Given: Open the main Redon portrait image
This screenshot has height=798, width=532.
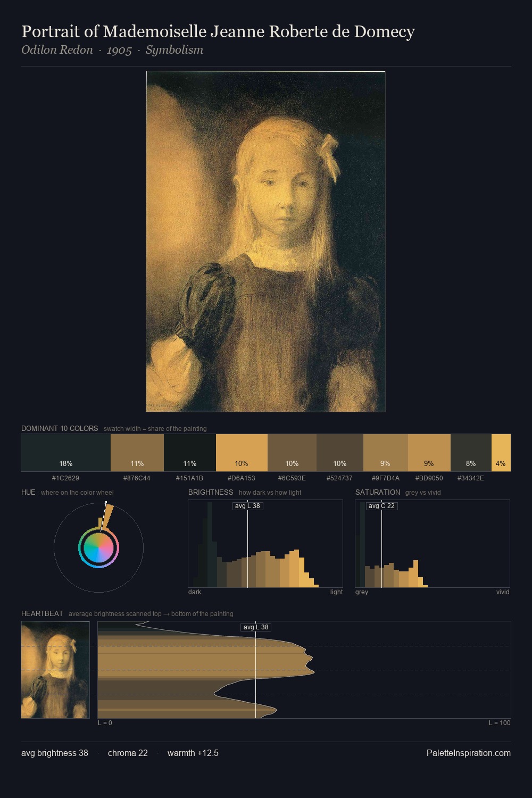Looking at the screenshot, I should [x=265, y=242].
